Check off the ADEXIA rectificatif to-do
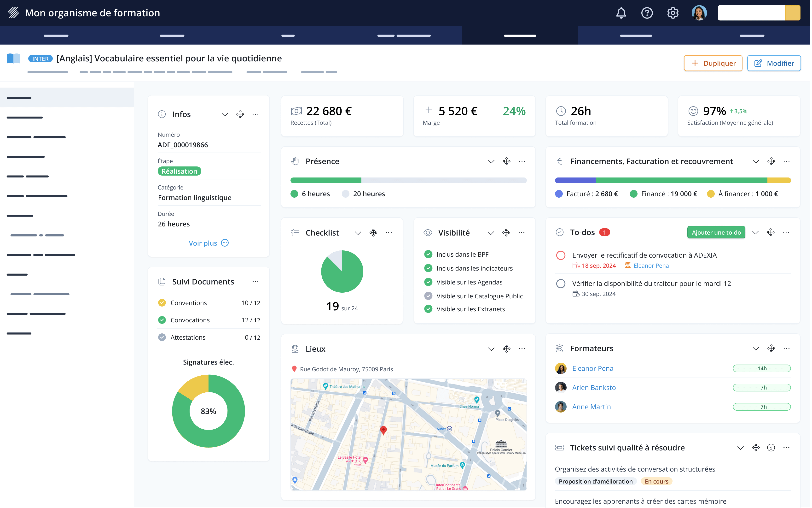 pyautogui.click(x=561, y=255)
